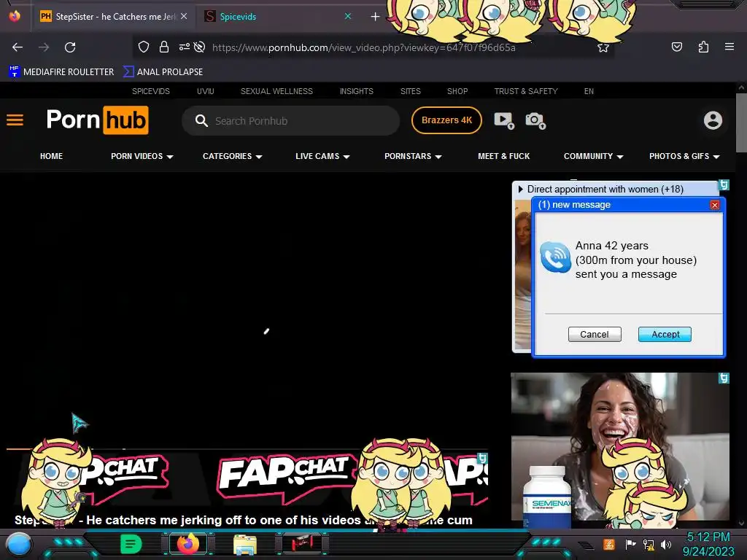Viewport: 747px width, 560px height.
Task: Bookmark this page with the star icon
Action: [603, 47]
